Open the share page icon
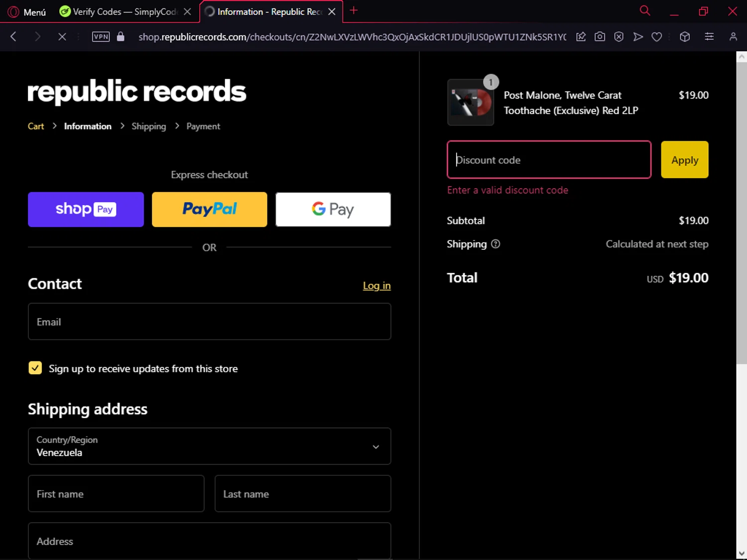The image size is (747, 560). (581, 36)
